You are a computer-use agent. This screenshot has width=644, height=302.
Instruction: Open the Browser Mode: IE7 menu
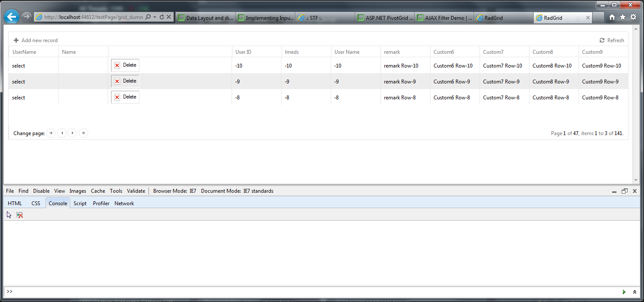pos(175,191)
